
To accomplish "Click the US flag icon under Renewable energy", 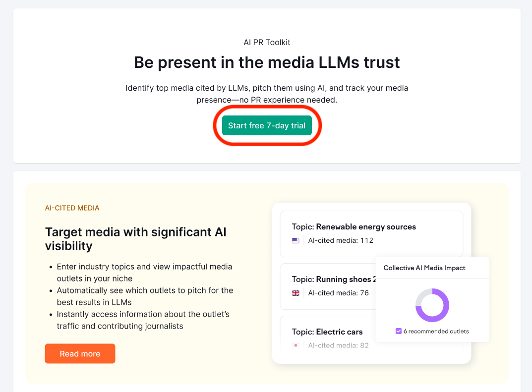I will [x=296, y=240].
